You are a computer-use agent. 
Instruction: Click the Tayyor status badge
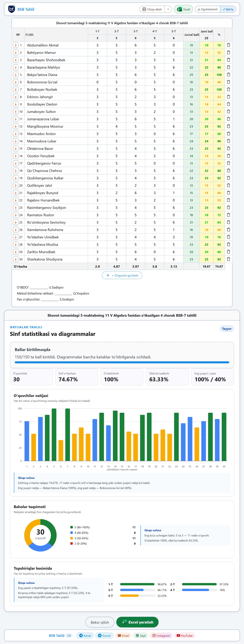point(226,329)
